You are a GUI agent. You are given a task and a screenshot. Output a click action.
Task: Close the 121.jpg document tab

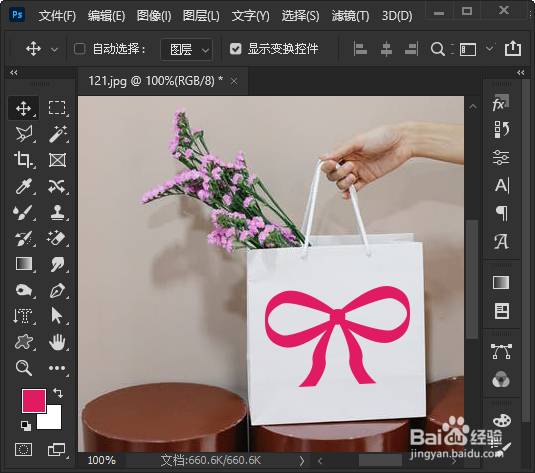coord(234,82)
